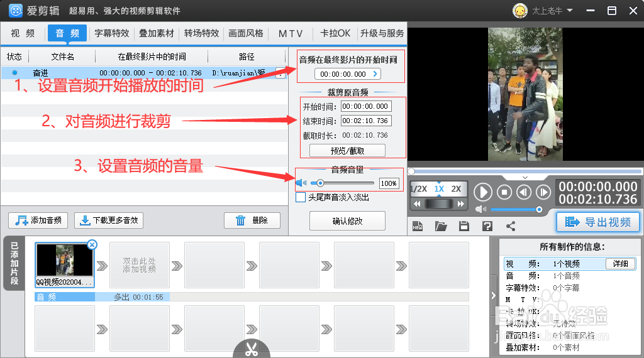
Task: Set playback speed to 2X
Action: tap(456, 189)
